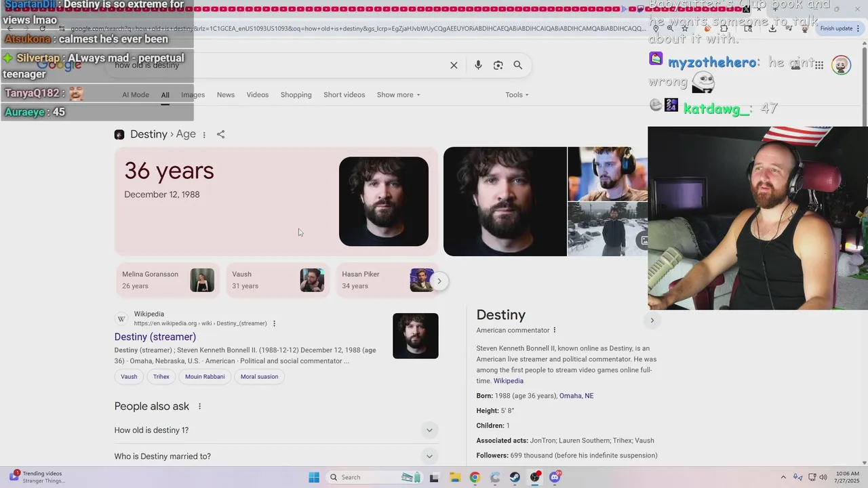The width and height of the screenshot is (868, 488).
Task: Click the Vaush related chip
Action: (x=129, y=377)
